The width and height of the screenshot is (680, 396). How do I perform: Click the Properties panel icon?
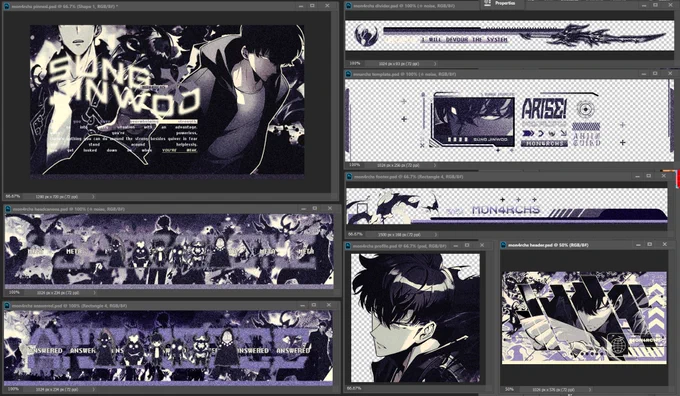click(x=487, y=3)
